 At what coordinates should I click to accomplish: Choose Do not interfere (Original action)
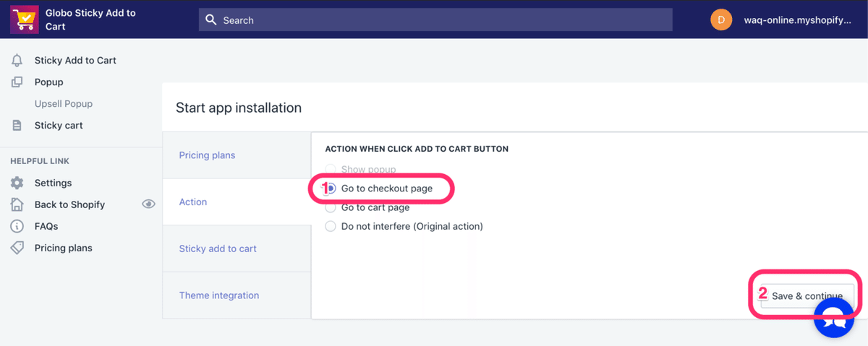tap(331, 226)
